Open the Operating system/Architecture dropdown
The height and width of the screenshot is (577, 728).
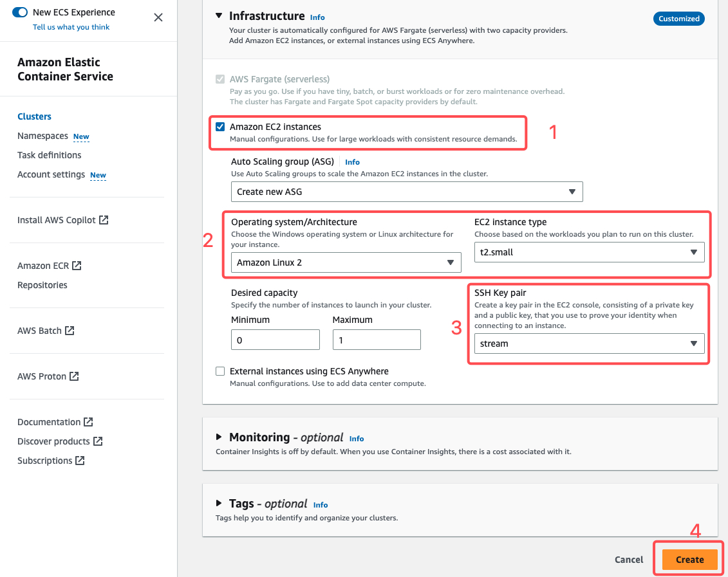pos(346,262)
